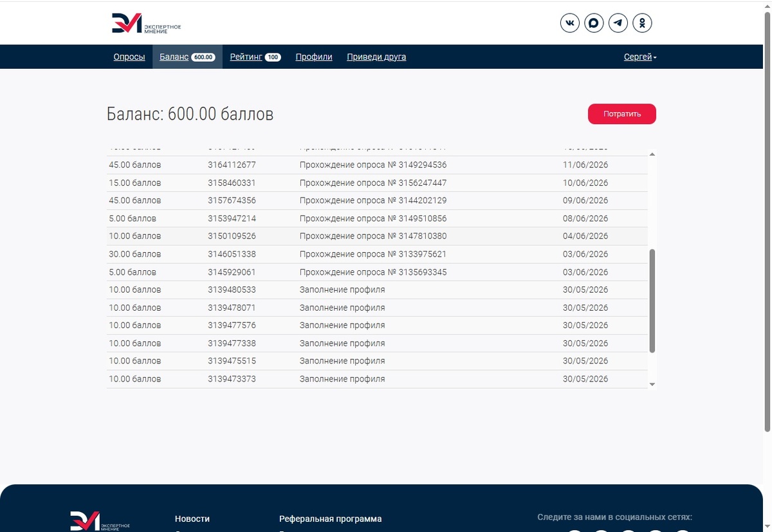Select transaction ID 3150109526

tap(232, 236)
